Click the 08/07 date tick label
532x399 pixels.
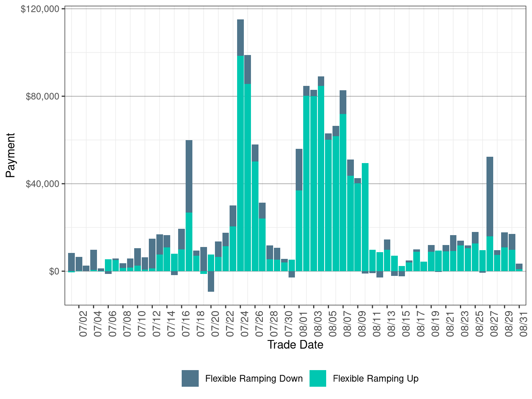(x=347, y=324)
